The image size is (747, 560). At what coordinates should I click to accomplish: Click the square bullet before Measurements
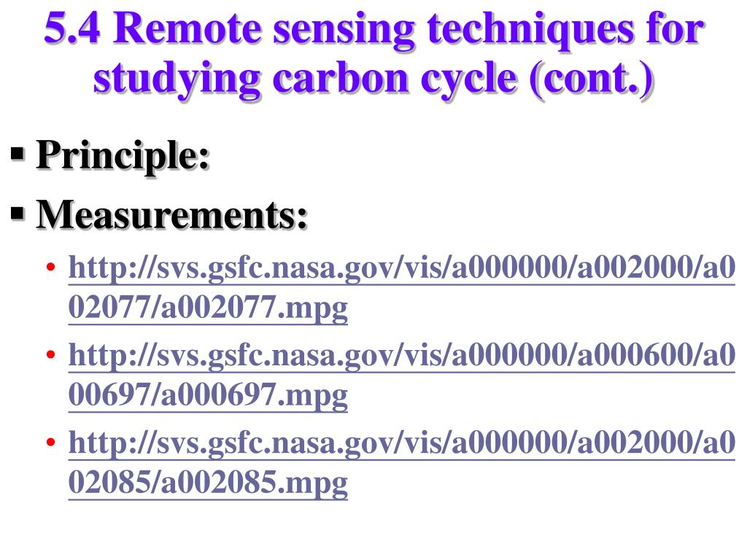(18, 214)
